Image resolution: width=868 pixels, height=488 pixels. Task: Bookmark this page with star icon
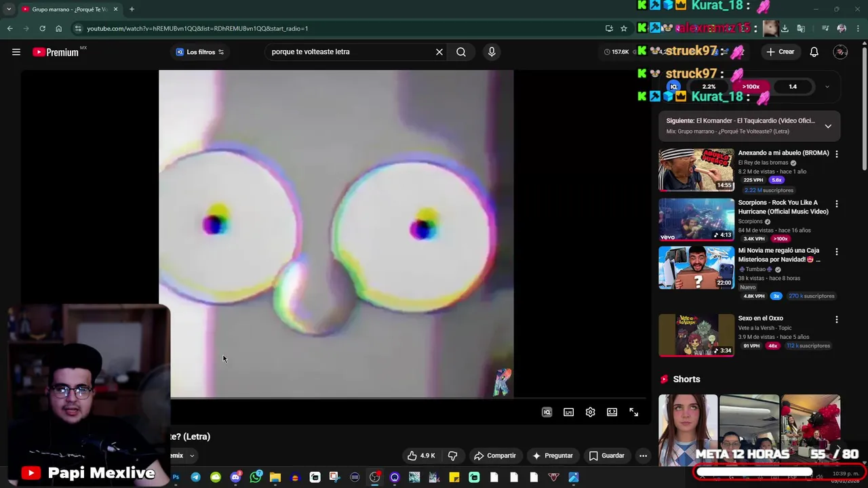coord(624,28)
